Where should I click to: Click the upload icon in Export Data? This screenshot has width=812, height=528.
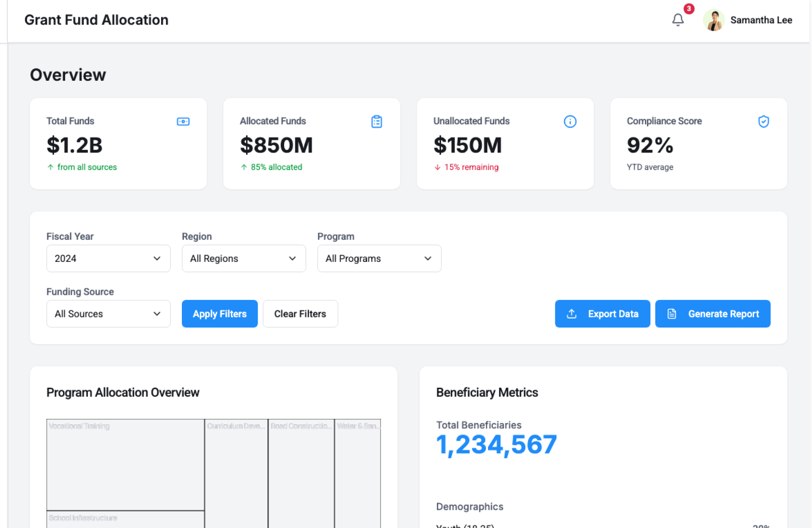pyautogui.click(x=571, y=313)
